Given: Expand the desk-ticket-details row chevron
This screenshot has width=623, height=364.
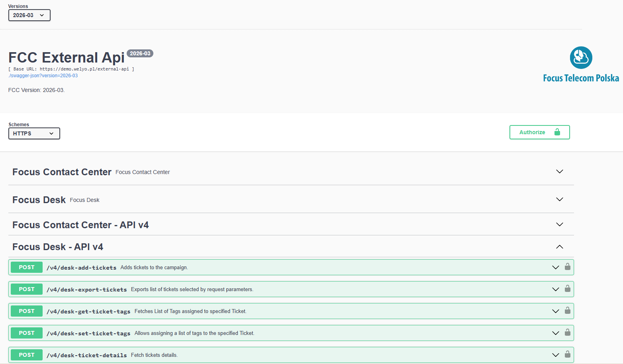Looking at the screenshot, I should (x=555, y=355).
